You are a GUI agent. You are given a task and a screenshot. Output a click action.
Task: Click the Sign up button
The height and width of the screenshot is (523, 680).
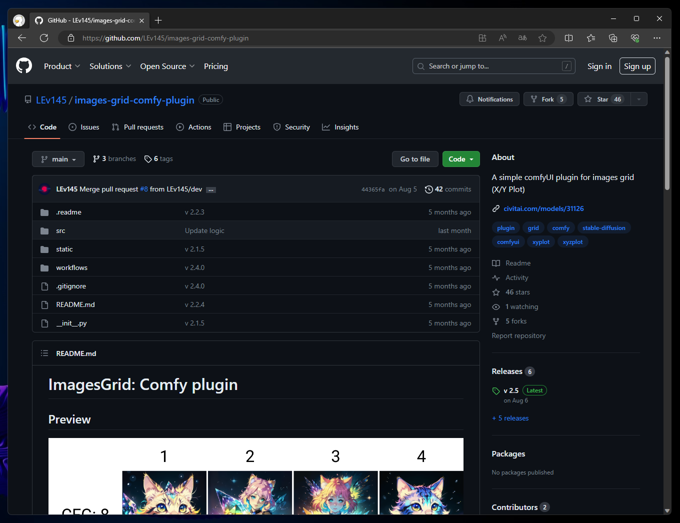637,66
